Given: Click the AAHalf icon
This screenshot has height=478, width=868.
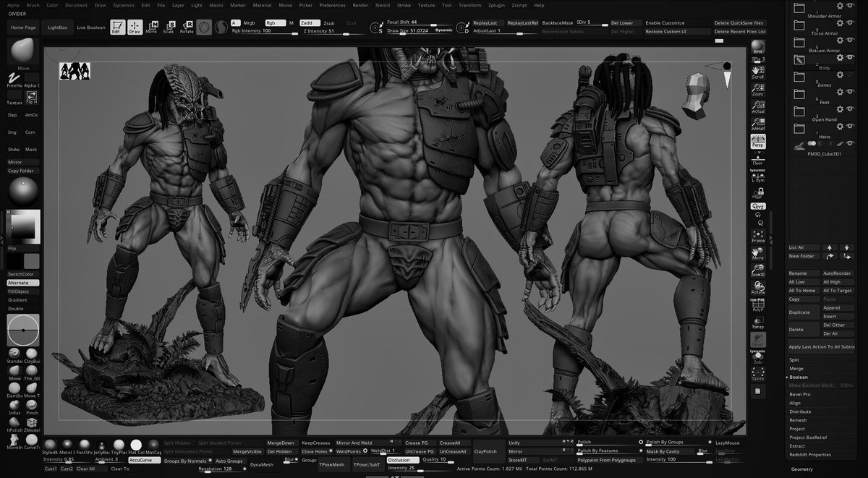Looking at the screenshot, I should (x=758, y=124).
